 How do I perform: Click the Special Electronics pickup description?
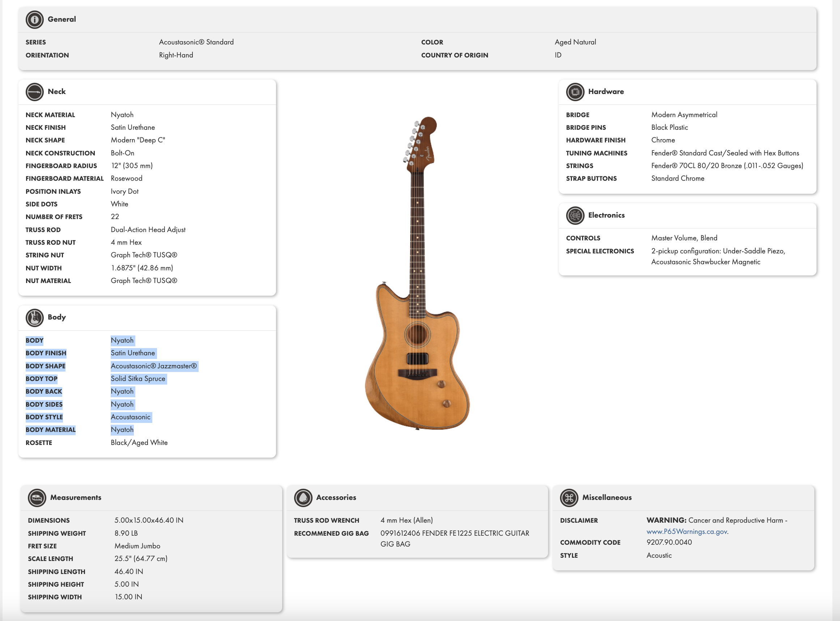coord(718,256)
